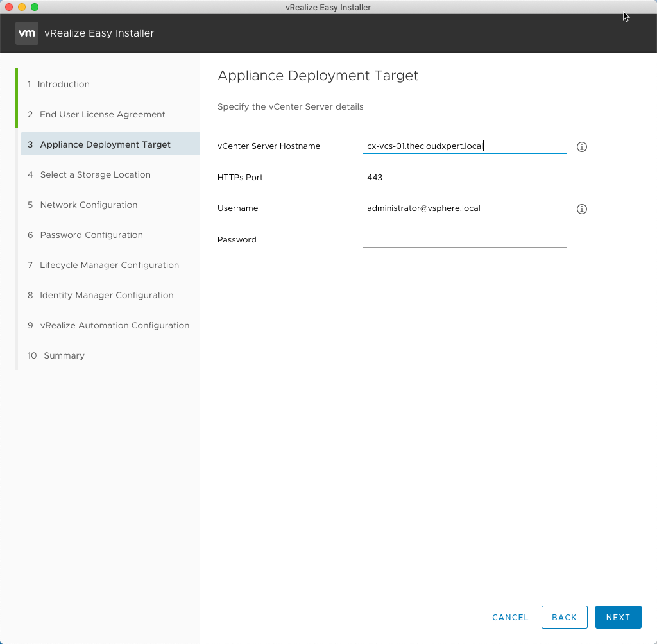Screen dimensions: 657x644
Task: Open Lifecycle Manager Configuration step
Action: point(109,265)
